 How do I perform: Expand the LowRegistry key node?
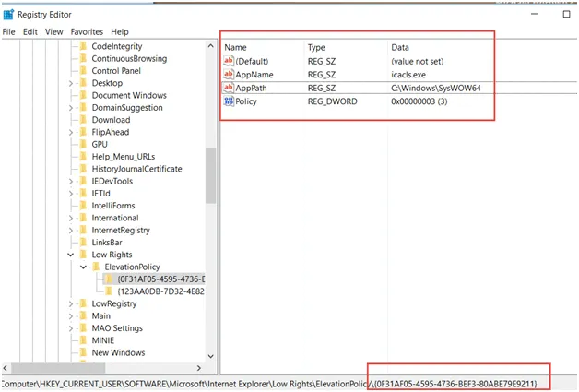[x=71, y=303]
